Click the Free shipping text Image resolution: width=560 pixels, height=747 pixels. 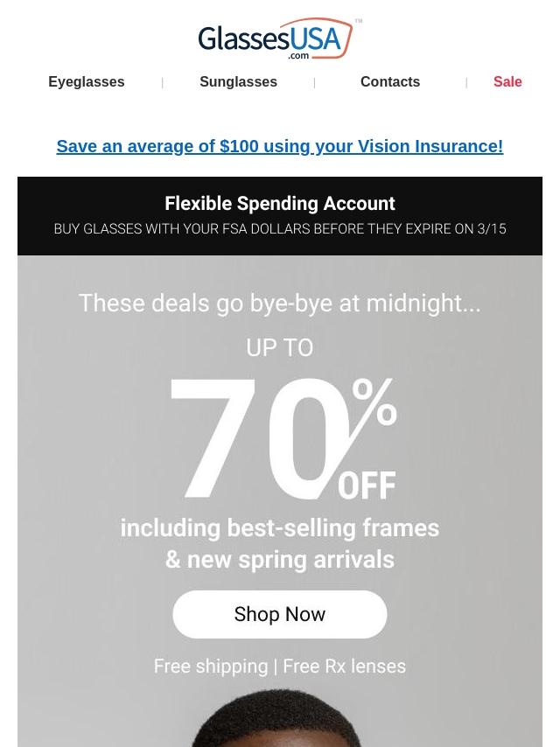pos(211,667)
